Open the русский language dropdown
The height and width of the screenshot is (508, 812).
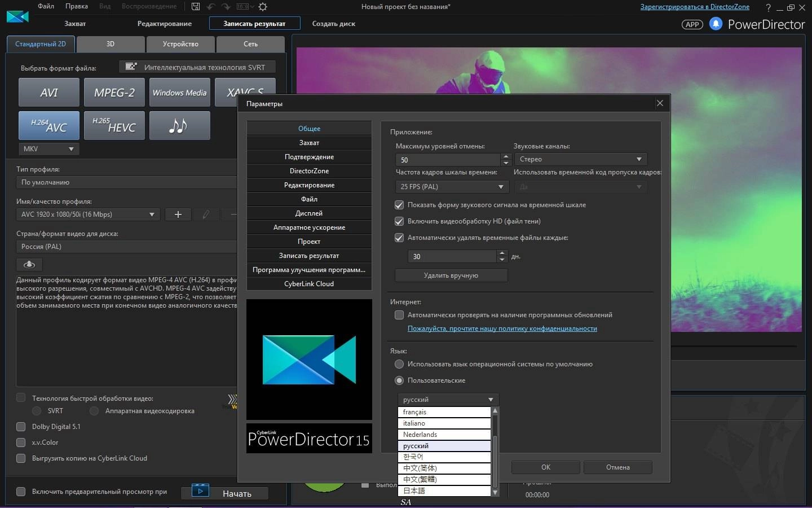click(448, 400)
